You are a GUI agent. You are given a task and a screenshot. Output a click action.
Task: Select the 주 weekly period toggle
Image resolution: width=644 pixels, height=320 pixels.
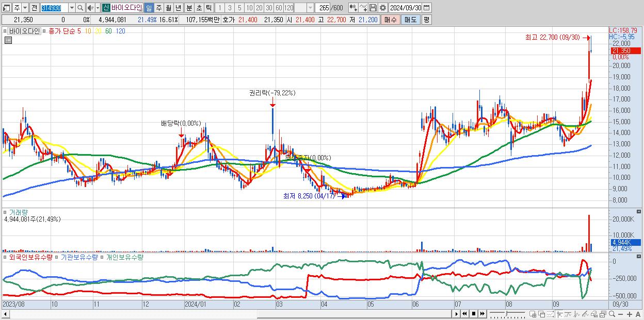pyautogui.click(x=158, y=8)
